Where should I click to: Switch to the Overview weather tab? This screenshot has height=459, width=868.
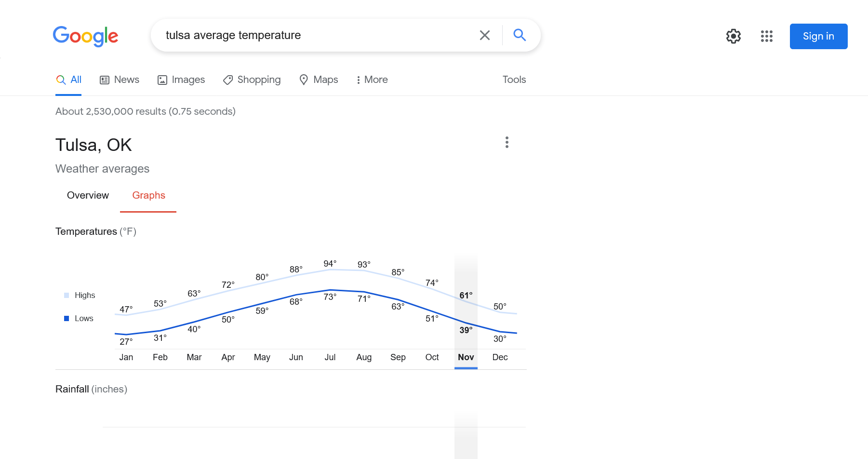tap(88, 195)
